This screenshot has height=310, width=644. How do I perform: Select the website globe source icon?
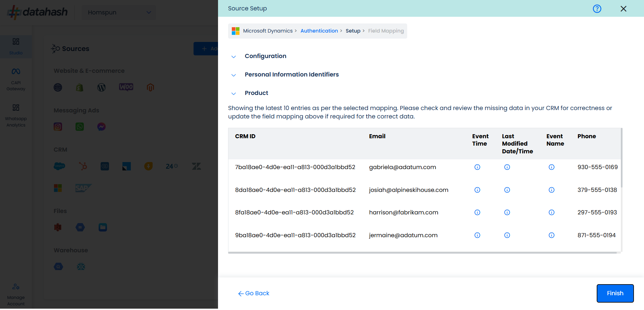58,88
